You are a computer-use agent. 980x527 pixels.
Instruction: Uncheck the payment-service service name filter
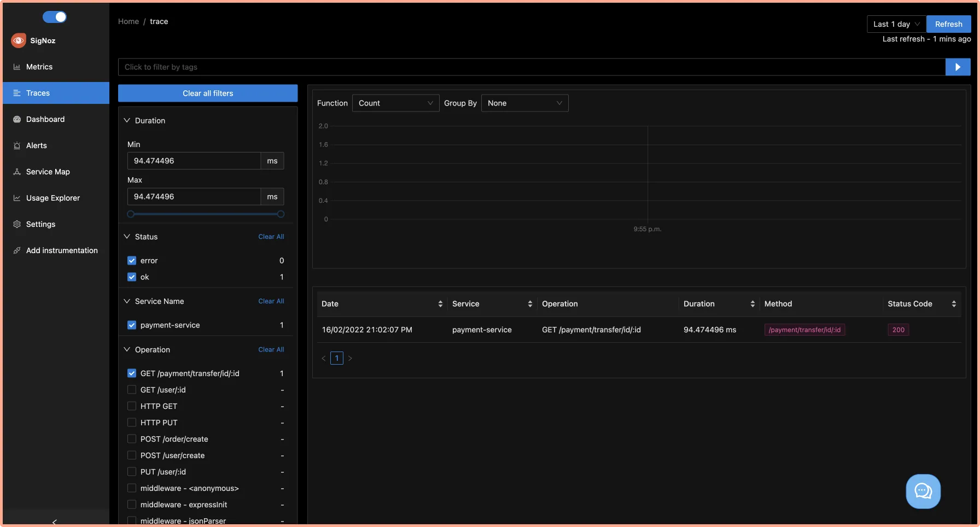[131, 324]
